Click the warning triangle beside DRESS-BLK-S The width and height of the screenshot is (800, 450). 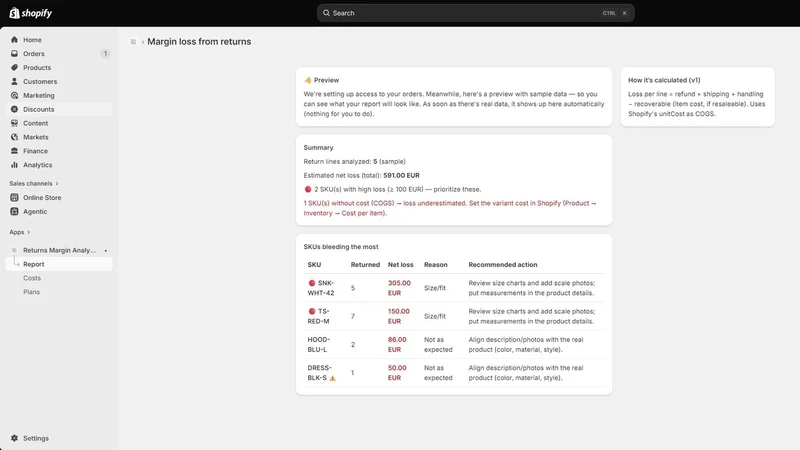[333, 378]
